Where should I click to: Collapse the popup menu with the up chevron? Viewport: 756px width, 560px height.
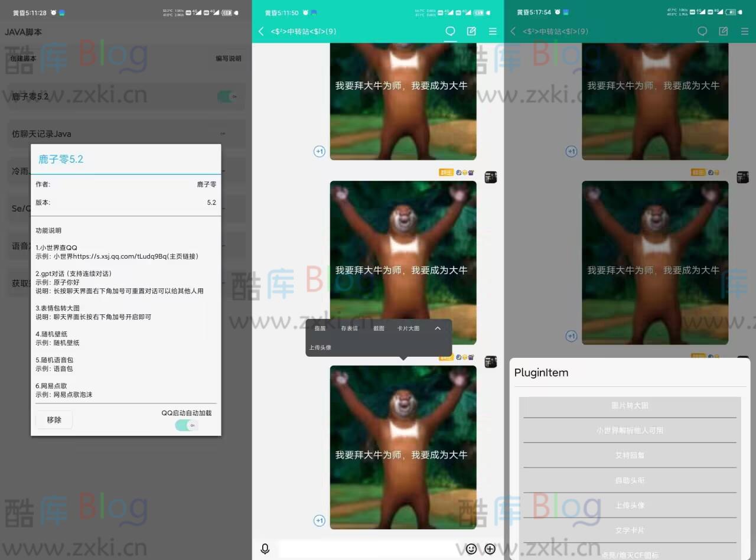pos(438,328)
